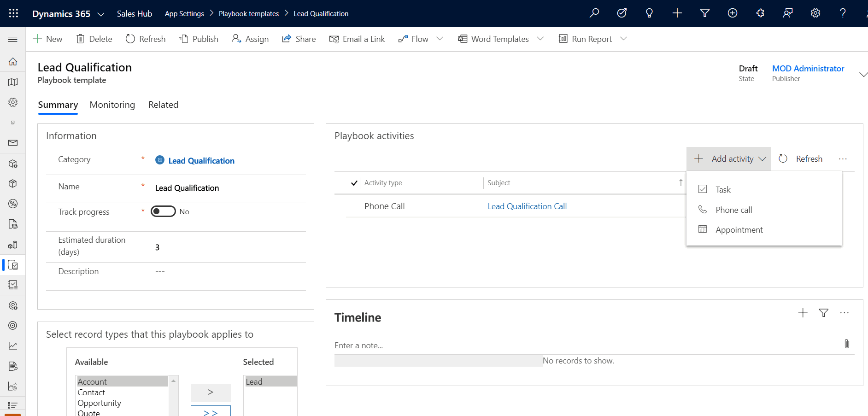
Task: Click the Delete command button
Action: pyautogui.click(x=94, y=39)
